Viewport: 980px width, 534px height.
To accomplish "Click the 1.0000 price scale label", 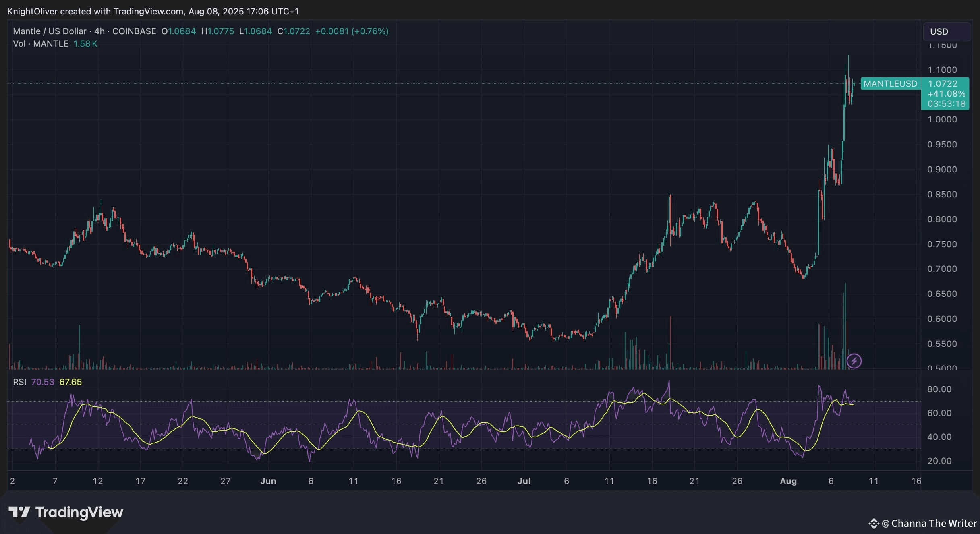I will [942, 120].
